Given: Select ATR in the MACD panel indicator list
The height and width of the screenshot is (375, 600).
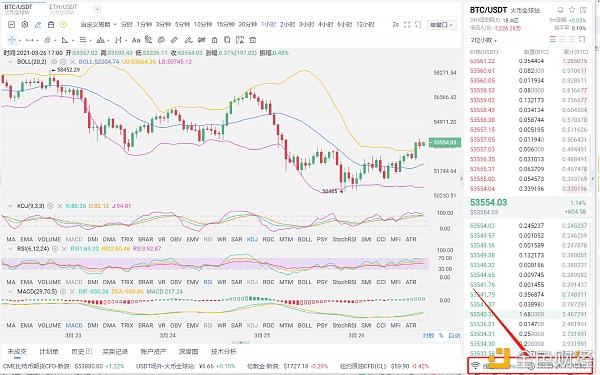Looking at the screenshot, I should click(x=411, y=325).
